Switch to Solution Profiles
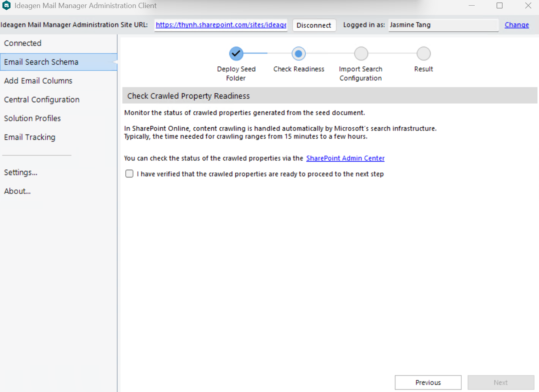The width and height of the screenshot is (539, 392). (59, 118)
